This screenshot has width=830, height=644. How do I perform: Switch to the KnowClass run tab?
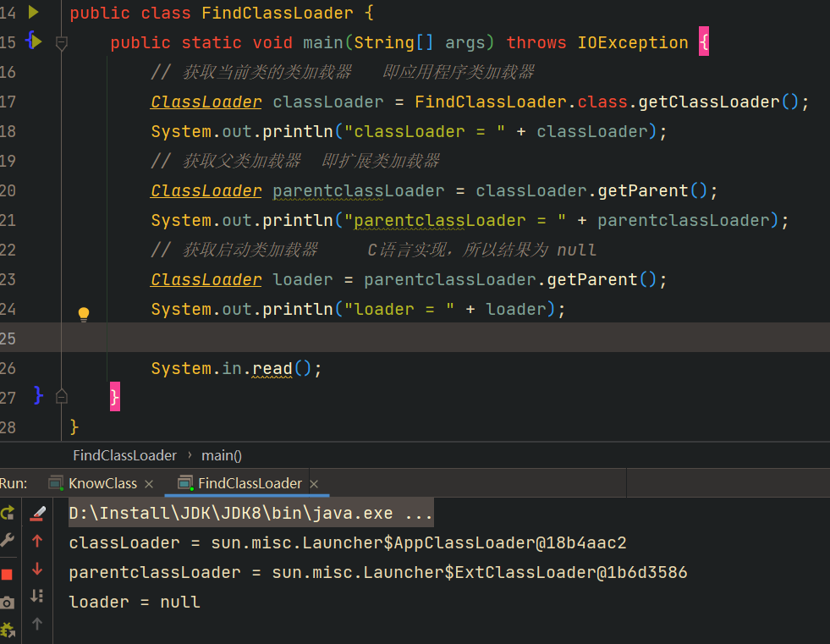coord(102,483)
